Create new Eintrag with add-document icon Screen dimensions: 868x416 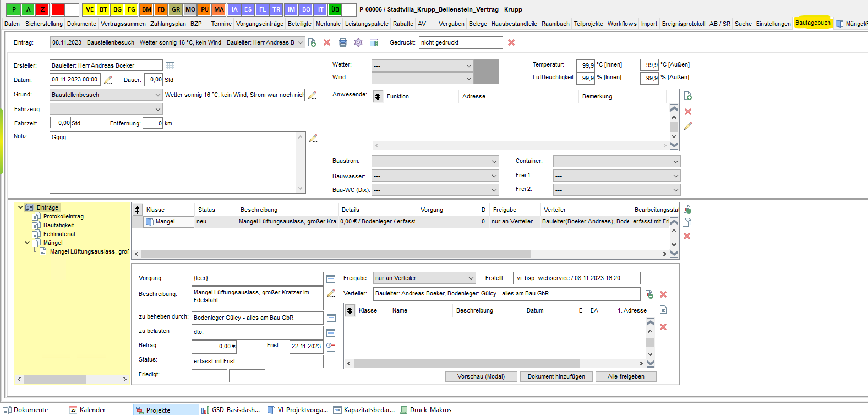coord(312,42)
